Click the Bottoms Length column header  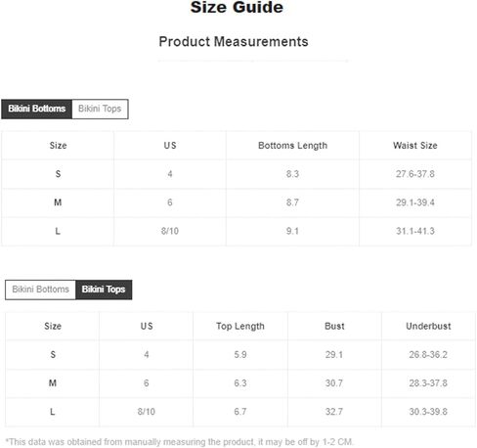292,146
